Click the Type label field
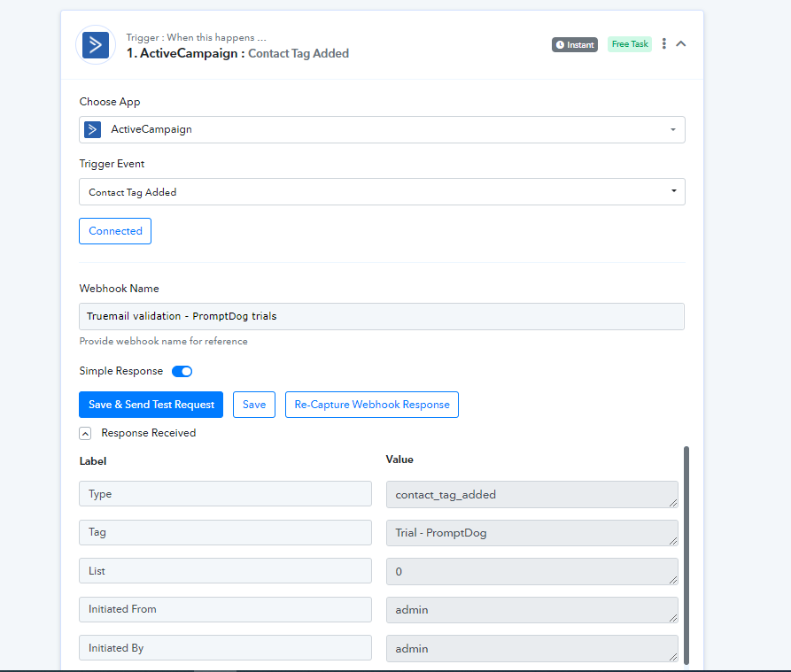Image resolution: width=791 pixels, height=672 pixels. (226, 493)
